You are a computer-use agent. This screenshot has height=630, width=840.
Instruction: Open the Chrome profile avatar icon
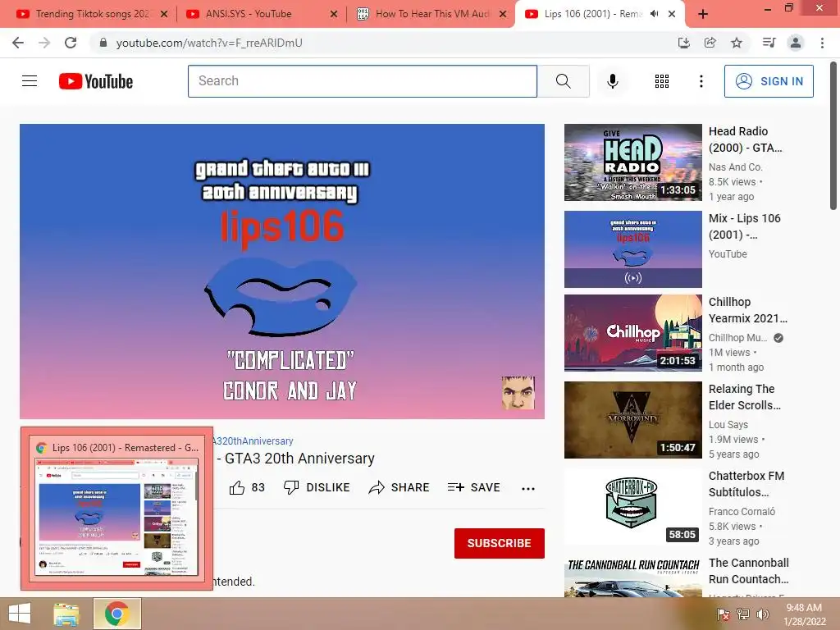coord(796,43)
